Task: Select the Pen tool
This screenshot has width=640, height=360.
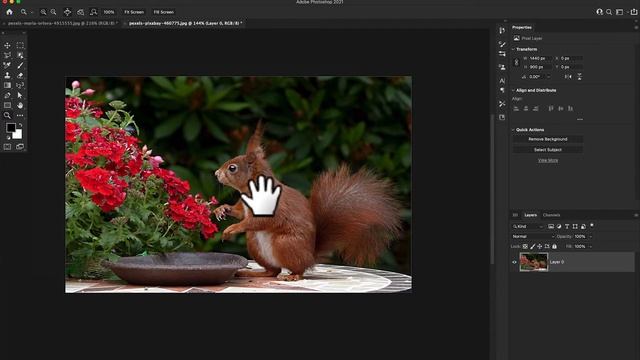Action: [x=7, y=95]
